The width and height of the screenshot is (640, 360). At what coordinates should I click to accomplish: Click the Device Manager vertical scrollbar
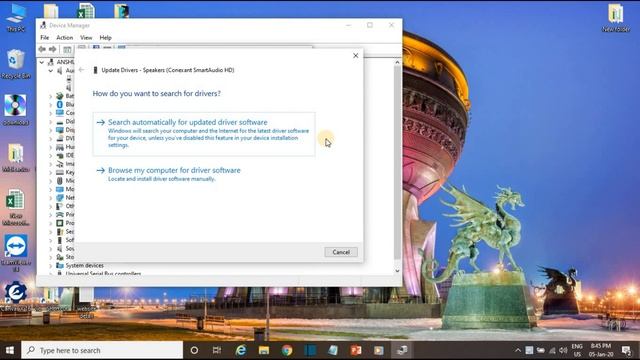pos(397,162)
